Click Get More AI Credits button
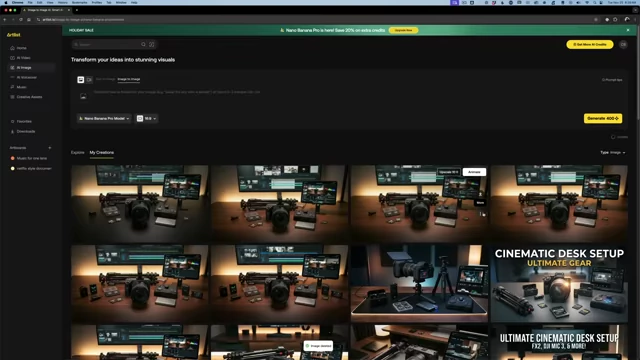Screen dimensions: 640x360 click(589, 44)
